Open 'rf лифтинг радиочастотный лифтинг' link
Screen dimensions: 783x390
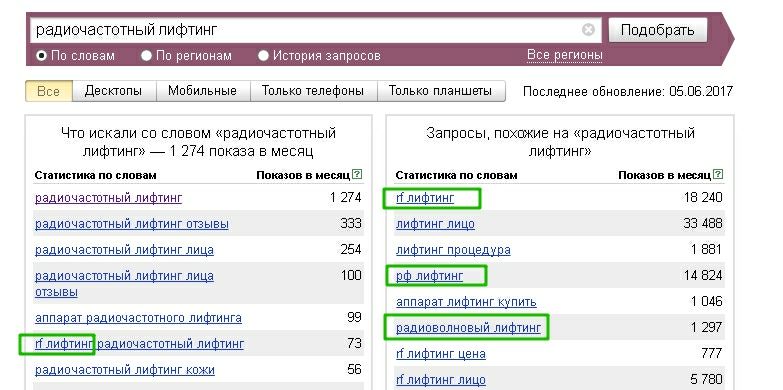pos(139,344)
